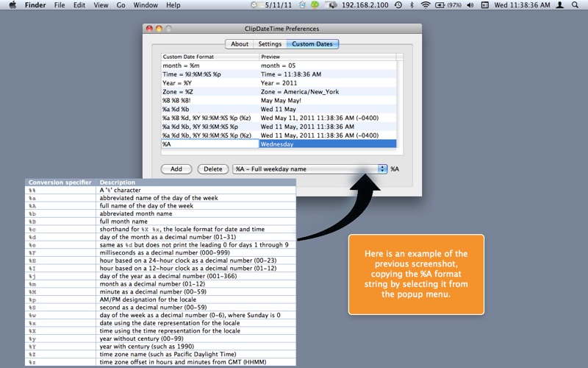Image resolution: width=588 pixels, height=368 pixels.
Task: Click the %A label right of the popup menu
Action: pyautogui.click(x=395, y=169)
